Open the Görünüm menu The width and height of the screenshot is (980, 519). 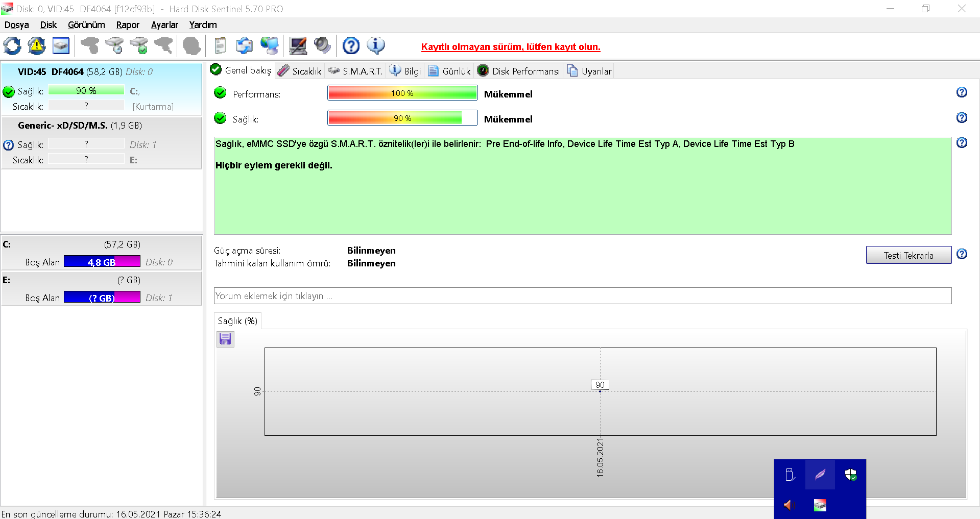click(x=86, y=25)
